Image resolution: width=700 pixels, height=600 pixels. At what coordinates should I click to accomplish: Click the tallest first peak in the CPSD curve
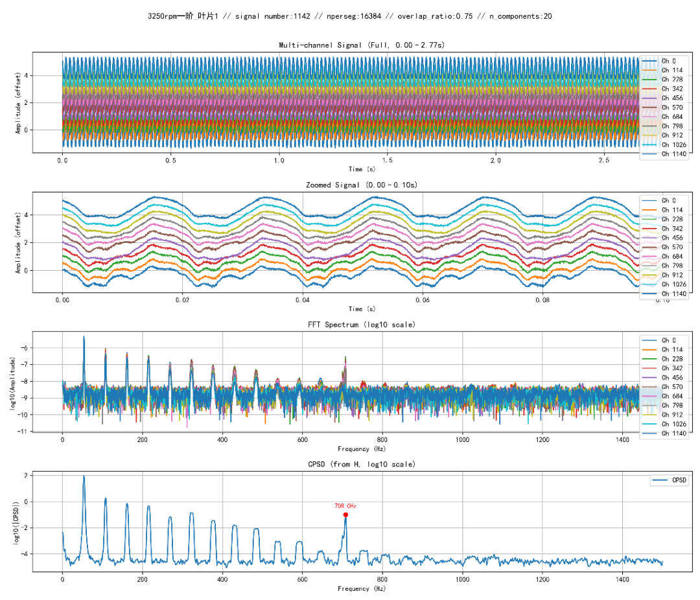point(84,478)
